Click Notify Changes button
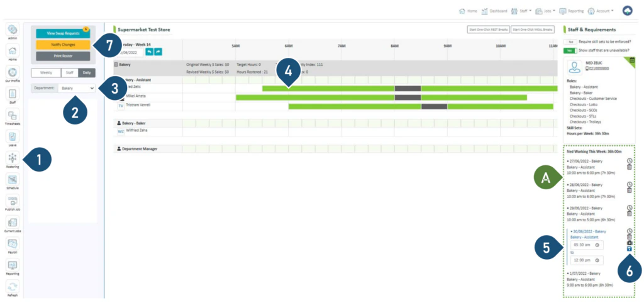 tap(64, 45)
